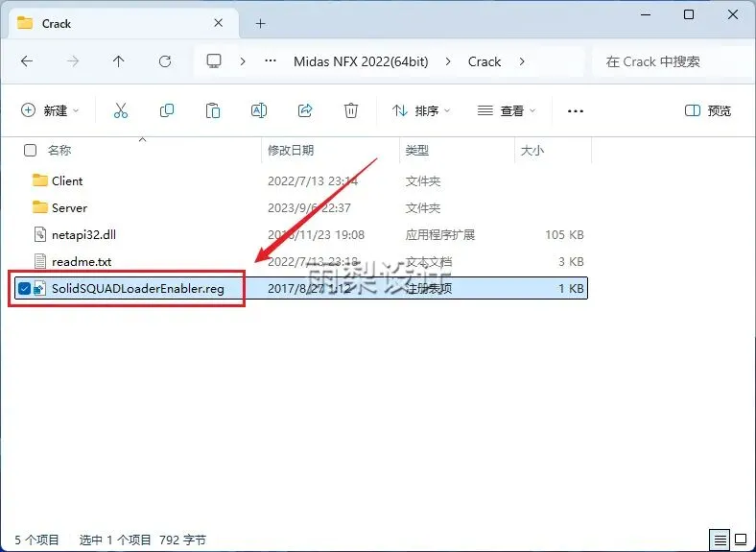Viewport: 756px width, 552px height.
Task: Go up one folder level
Action: (119, 61)
